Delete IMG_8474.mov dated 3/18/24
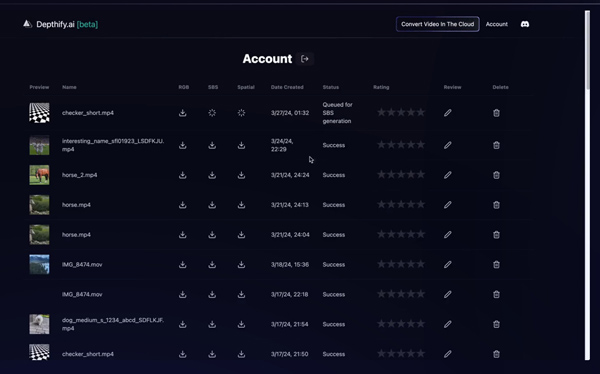This screenshot has width=600, height=374. click(x=496, y=265)
